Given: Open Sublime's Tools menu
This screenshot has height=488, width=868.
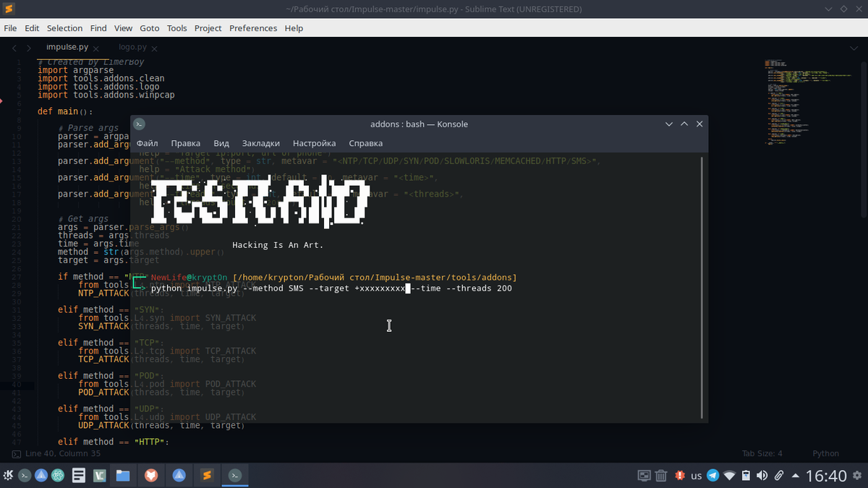Looking at the screenshot, I should tap(177, 28).
